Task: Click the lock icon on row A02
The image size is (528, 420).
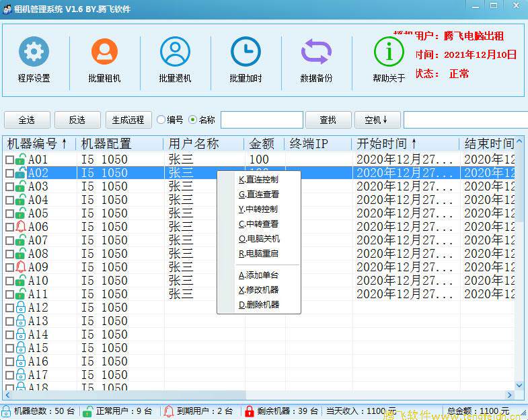Action: (x=21, y=172)
